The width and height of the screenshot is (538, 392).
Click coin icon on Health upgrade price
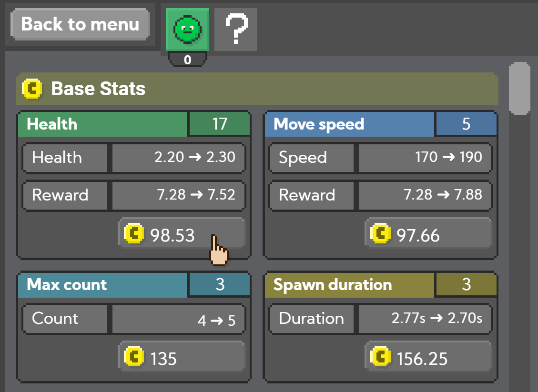[x=134, y=234]
